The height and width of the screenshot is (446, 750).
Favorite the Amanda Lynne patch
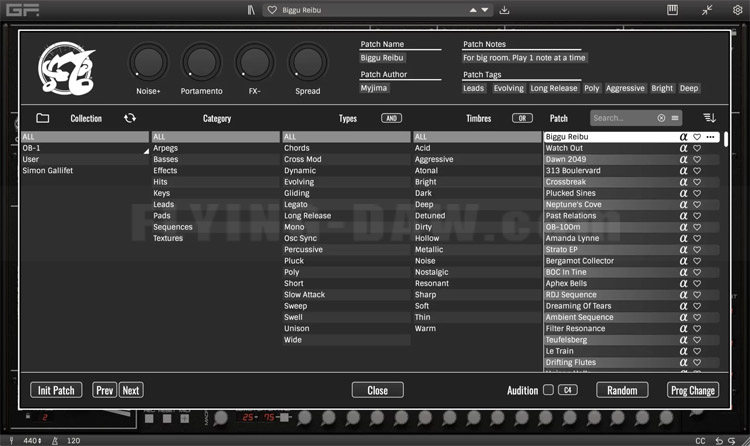point(697,238)
